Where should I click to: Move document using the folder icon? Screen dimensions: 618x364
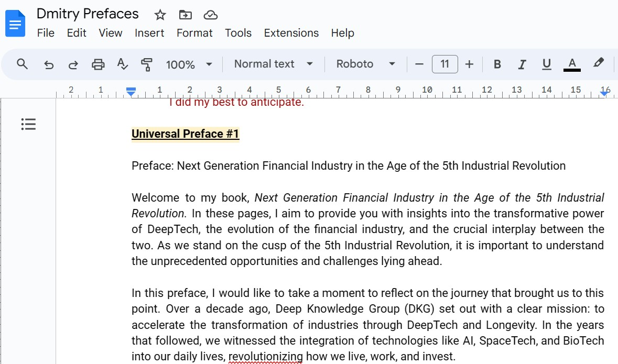pos(185,15)
